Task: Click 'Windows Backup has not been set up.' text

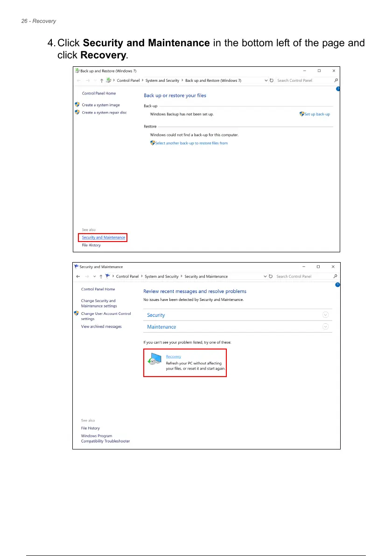Action: (x=182, y=114)
